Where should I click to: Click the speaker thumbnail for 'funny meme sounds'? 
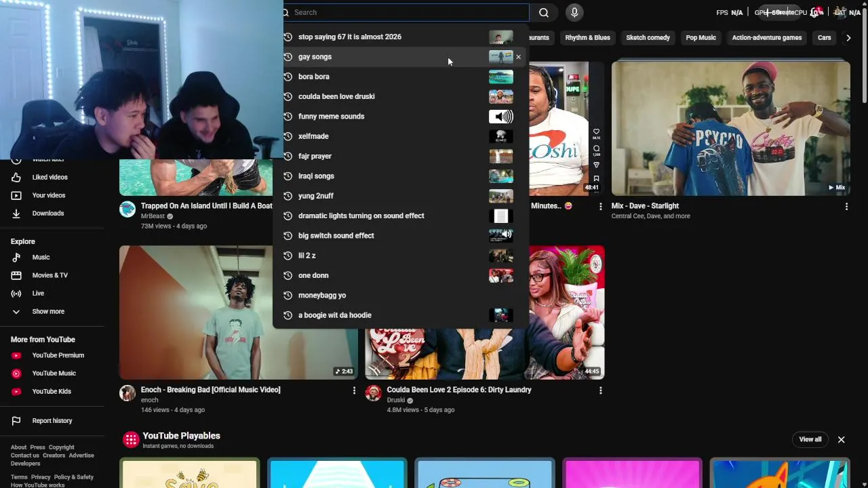coord(501,117)
